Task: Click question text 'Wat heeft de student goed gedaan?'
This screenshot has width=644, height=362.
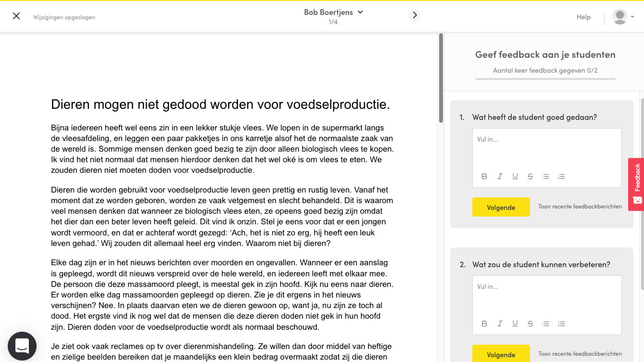Action: (534, 117)
